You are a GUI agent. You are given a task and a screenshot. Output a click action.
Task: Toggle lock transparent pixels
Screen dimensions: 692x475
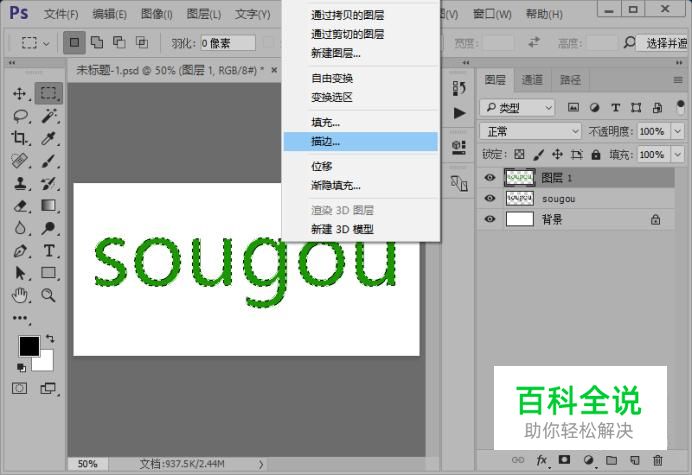point(519,154)
